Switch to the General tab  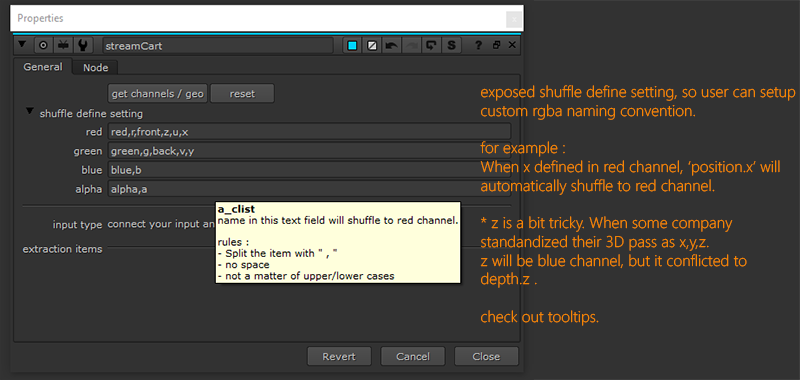click(x=43, y=67)
